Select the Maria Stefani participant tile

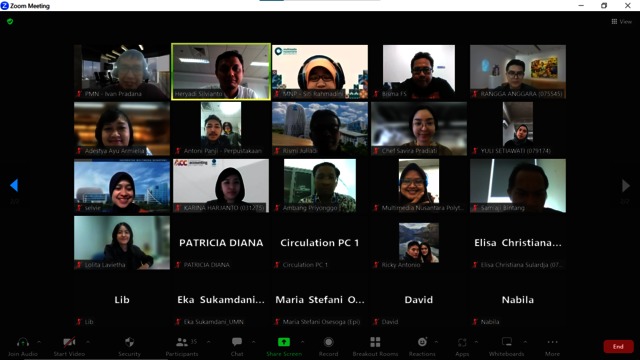[320, 300]
